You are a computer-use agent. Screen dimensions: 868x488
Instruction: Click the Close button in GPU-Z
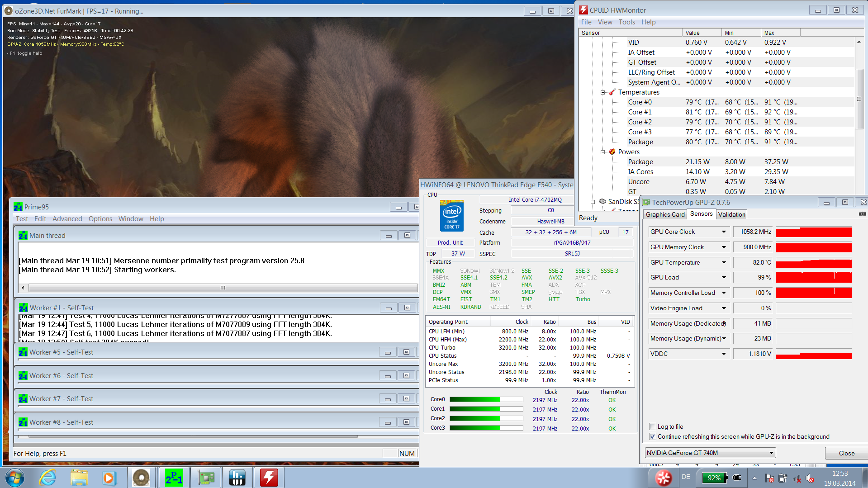pyautogui.click(x=846, y=453)
